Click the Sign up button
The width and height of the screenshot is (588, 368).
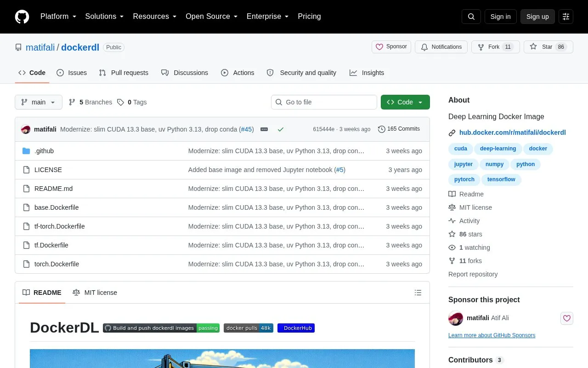click(x=537, y=17)
